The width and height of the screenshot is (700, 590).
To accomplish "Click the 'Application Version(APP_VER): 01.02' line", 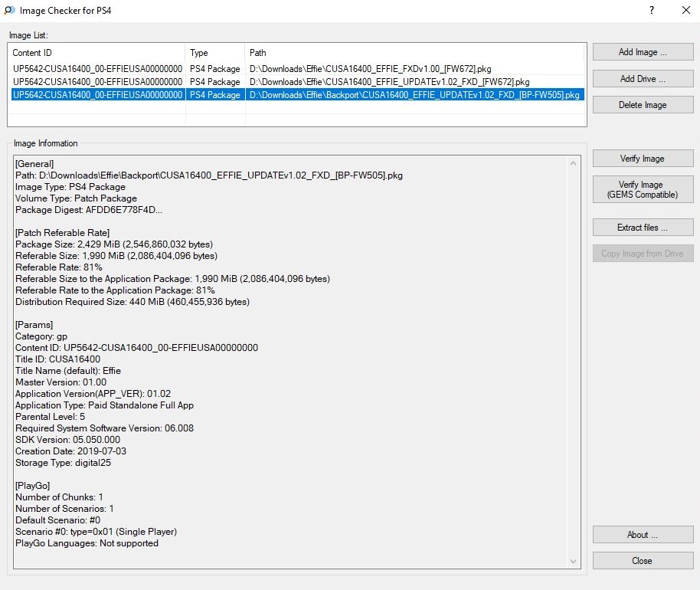I will click(93, 394).
